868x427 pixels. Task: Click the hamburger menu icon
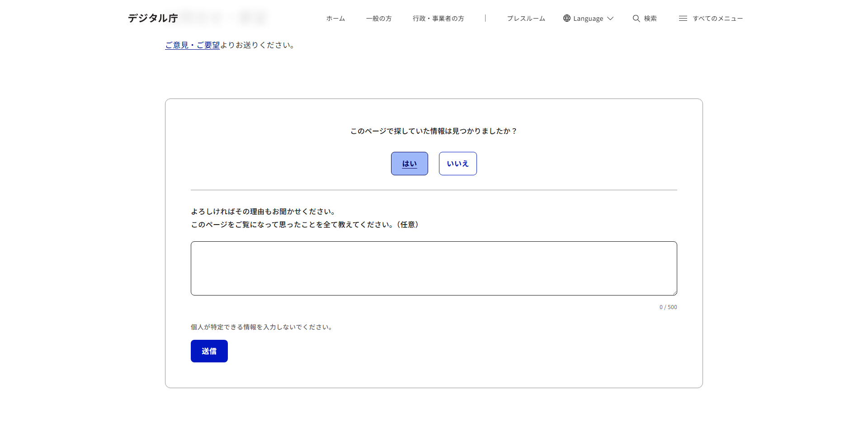[683, 19]
